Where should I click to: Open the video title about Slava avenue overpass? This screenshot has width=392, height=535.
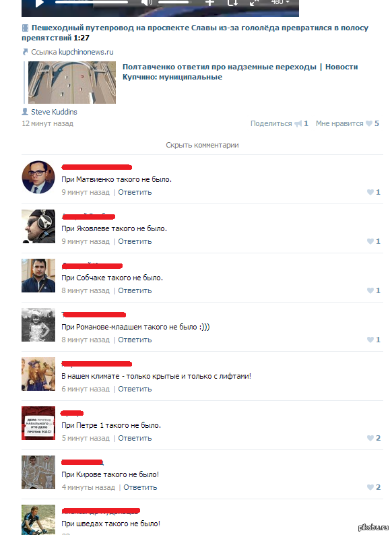coord(195,33)
